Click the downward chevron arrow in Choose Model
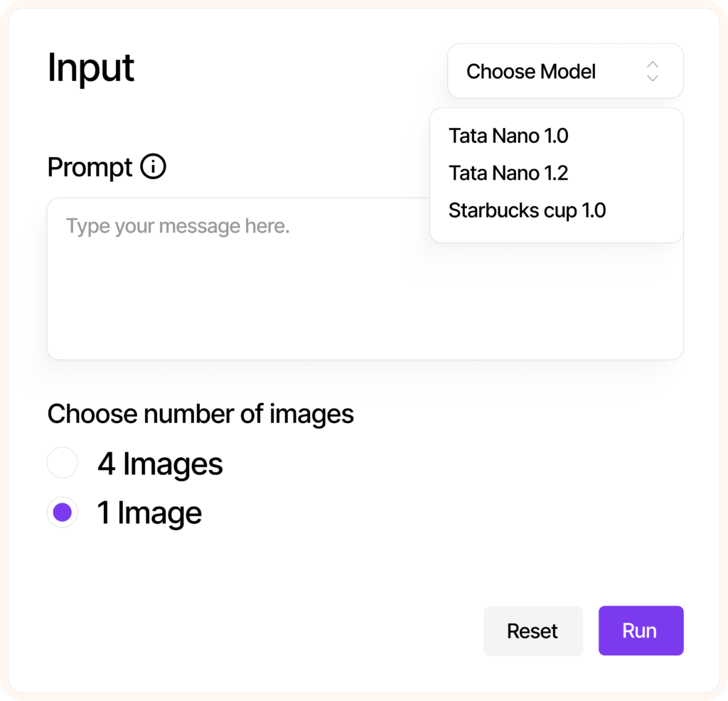728x701 pixels. pyautogui.click(x=653, y=78)
